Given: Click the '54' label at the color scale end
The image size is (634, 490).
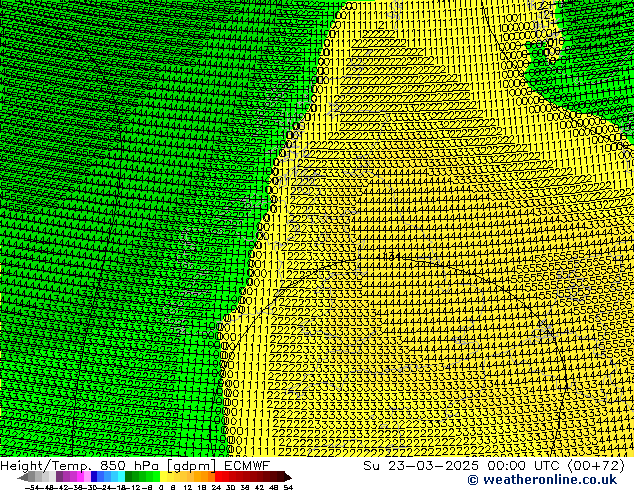Looking at the screenshot, I should (288, 487).
